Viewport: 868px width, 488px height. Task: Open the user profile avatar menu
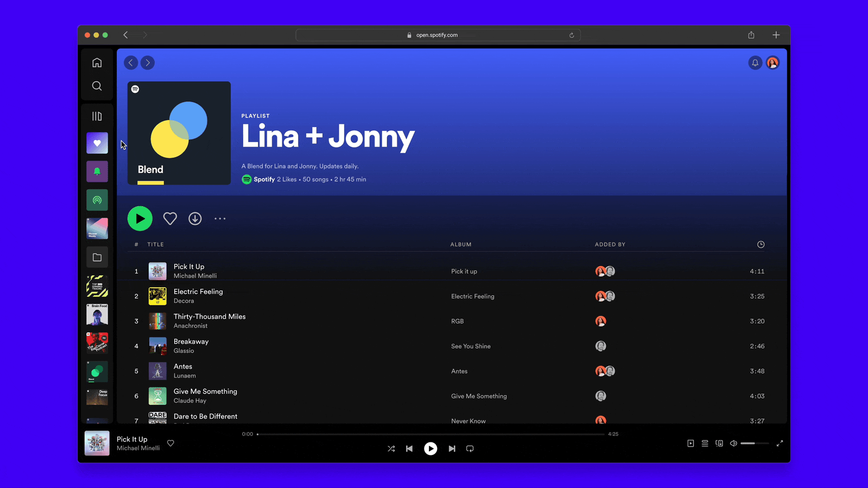pos(772,63)
